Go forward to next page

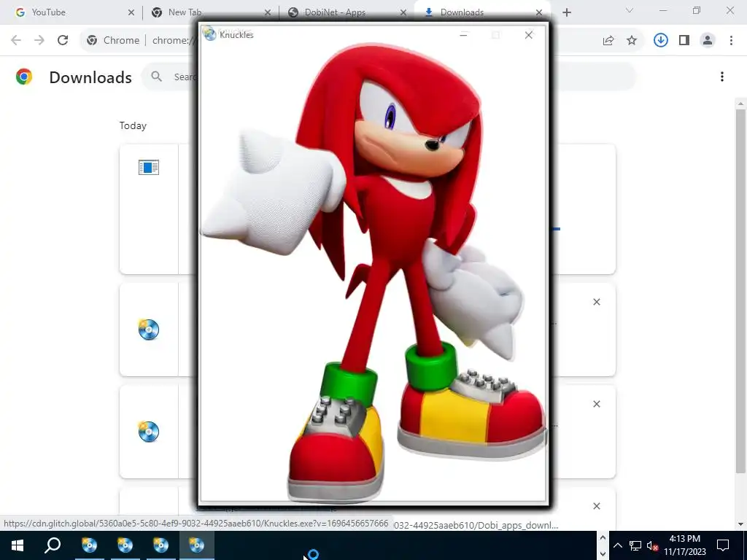tap(39, 41)
